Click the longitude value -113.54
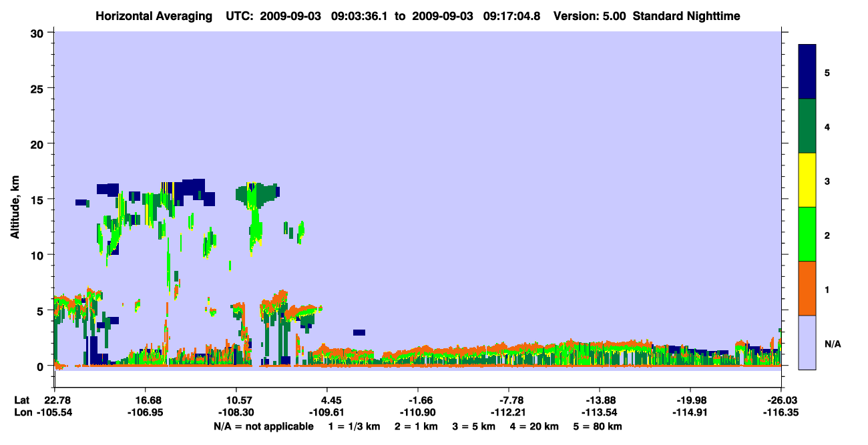Image resolution: width=868 pixels, height=445 pixels. [600, 412]
